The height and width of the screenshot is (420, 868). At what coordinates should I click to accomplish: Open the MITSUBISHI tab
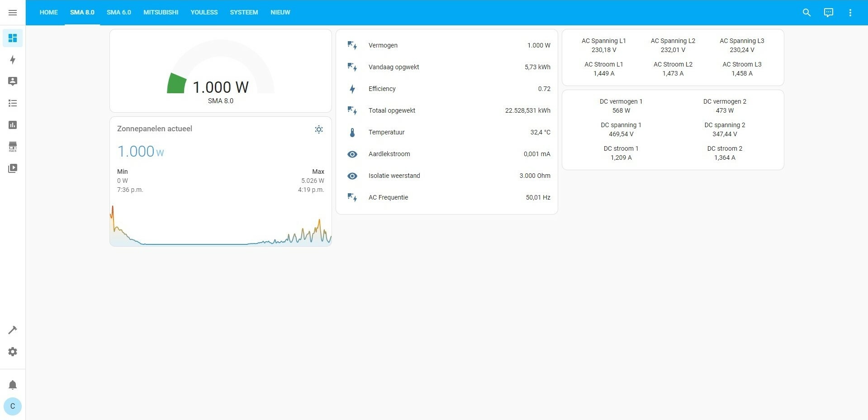click(x=161, y=13)
